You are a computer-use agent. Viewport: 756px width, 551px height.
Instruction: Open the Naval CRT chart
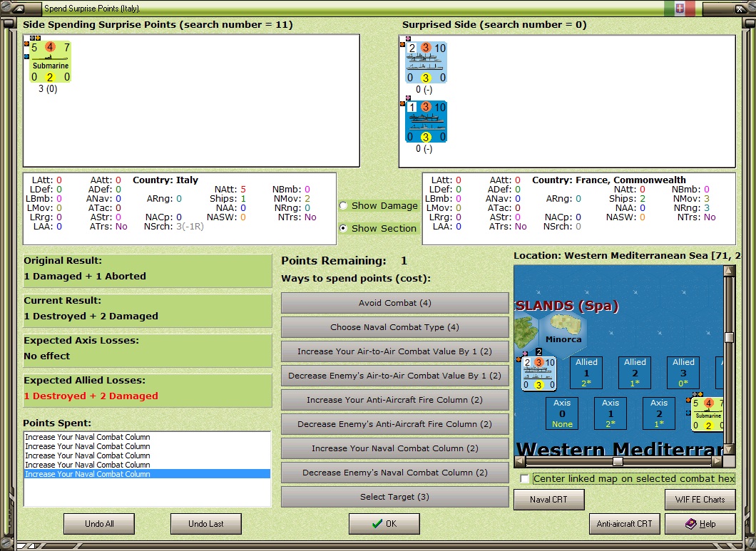(x=548, y=500)
